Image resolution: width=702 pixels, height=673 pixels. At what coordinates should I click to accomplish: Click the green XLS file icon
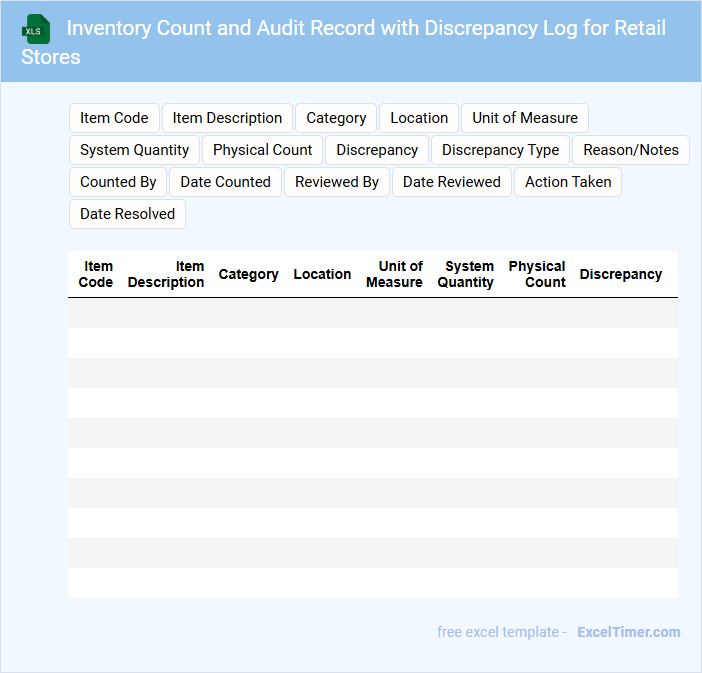[36, 29]
